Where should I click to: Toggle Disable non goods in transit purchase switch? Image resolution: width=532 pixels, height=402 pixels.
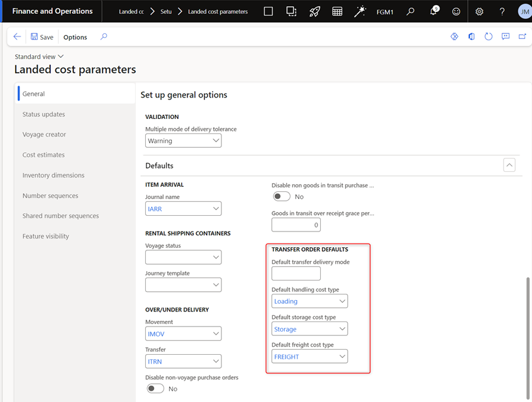pyautogui.click(x=281, y=196)
